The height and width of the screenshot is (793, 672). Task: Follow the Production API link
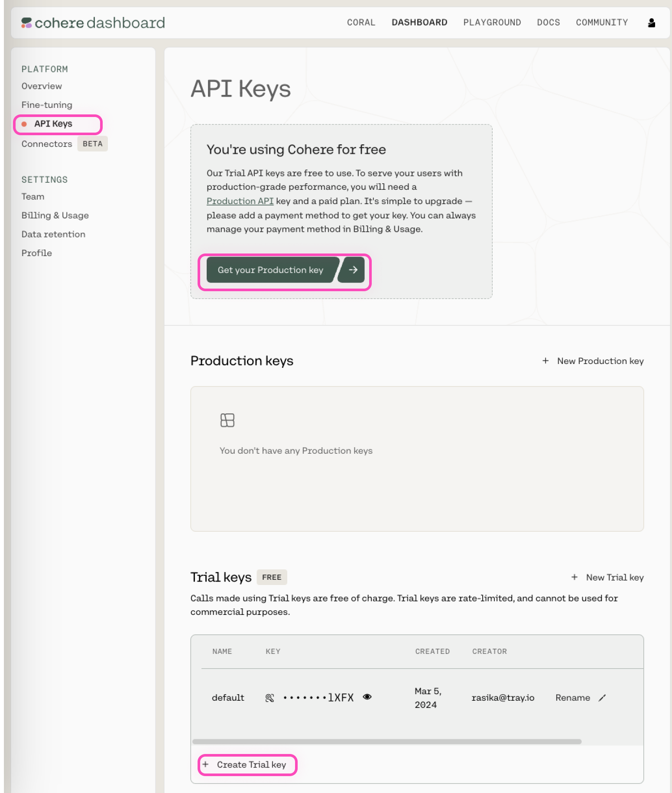[240, 201]
